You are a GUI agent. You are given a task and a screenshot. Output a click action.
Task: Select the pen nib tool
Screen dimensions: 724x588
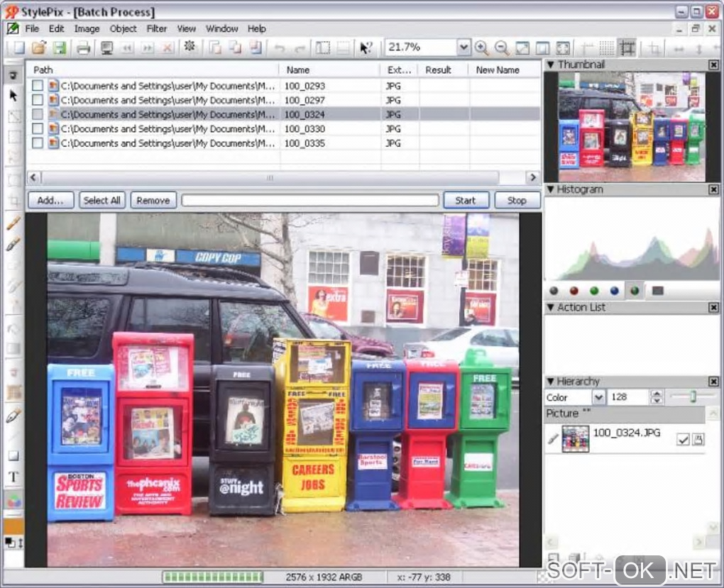[x=13, y=416]
